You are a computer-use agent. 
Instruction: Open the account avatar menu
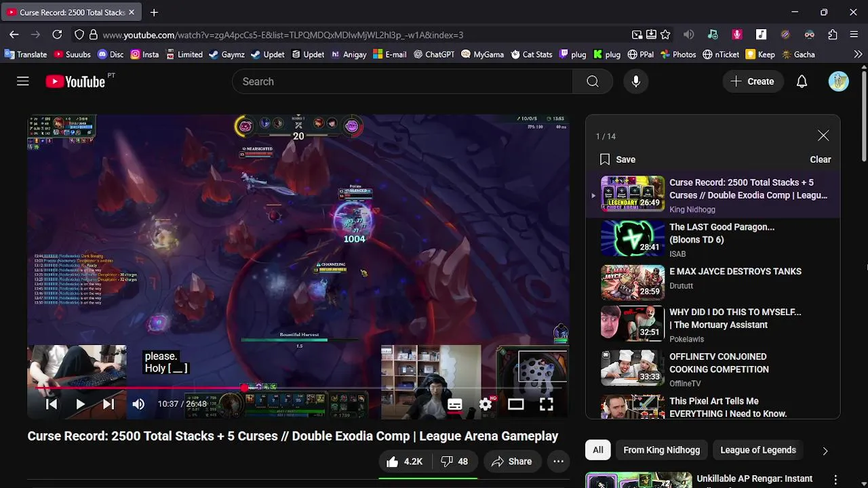point(839,81)
